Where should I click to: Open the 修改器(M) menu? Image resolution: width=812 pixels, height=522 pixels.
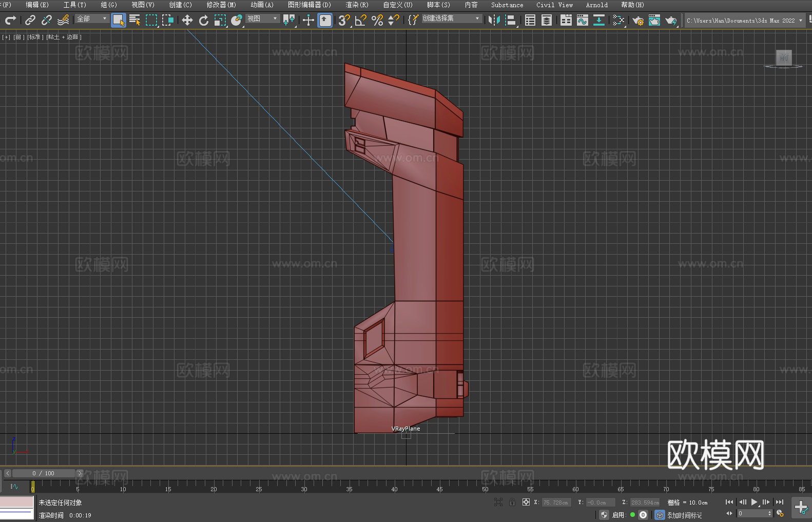[221, 5]
